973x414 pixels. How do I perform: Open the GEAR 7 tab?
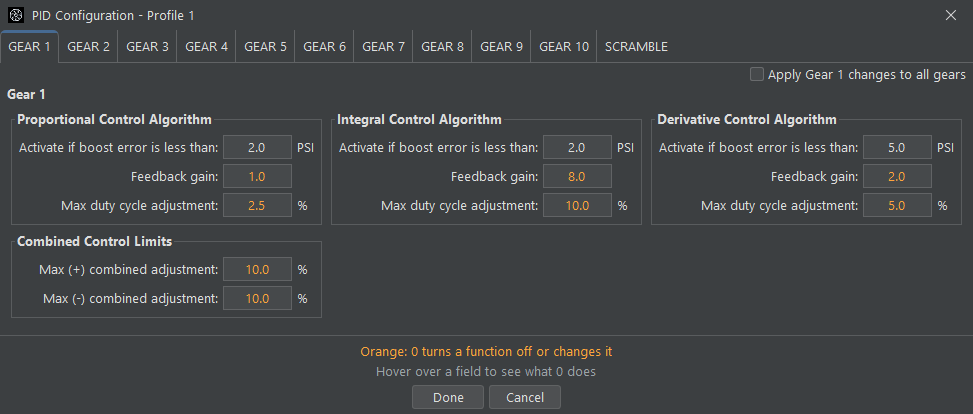(383, 47)
